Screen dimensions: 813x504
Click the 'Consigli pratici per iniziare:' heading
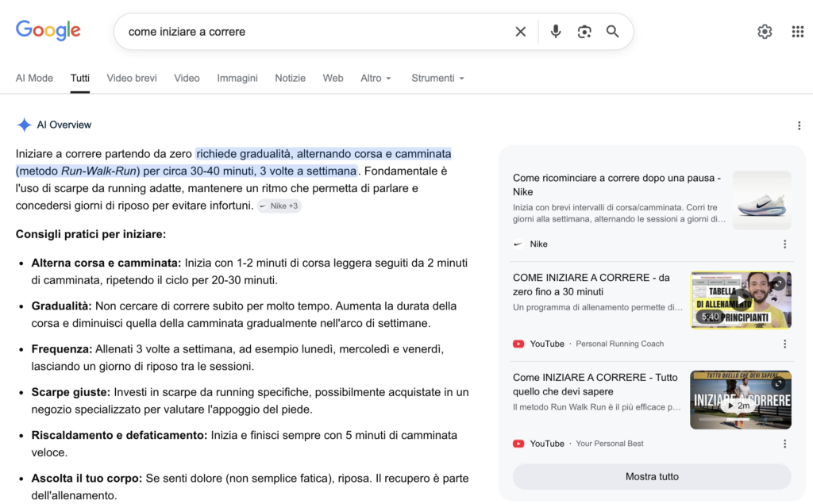point(91,234)
